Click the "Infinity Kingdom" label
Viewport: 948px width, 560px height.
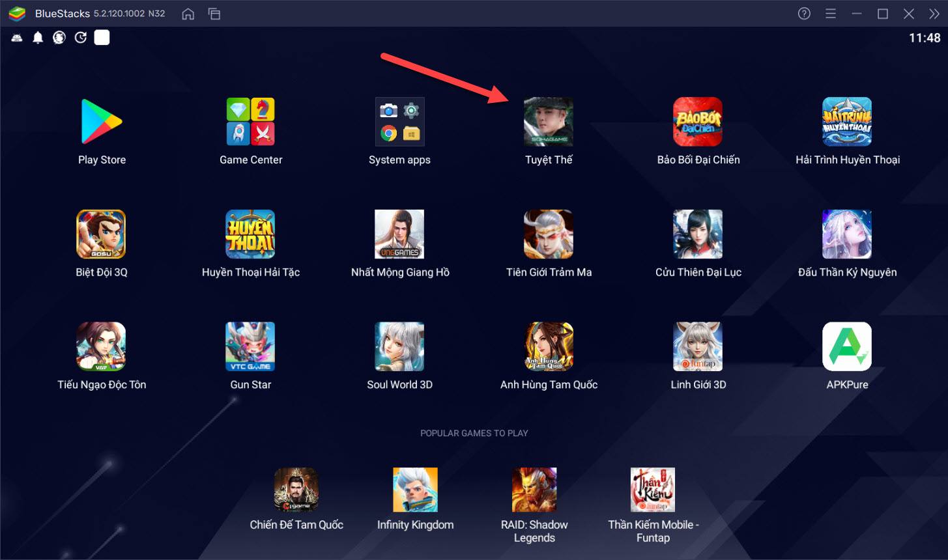415,525
